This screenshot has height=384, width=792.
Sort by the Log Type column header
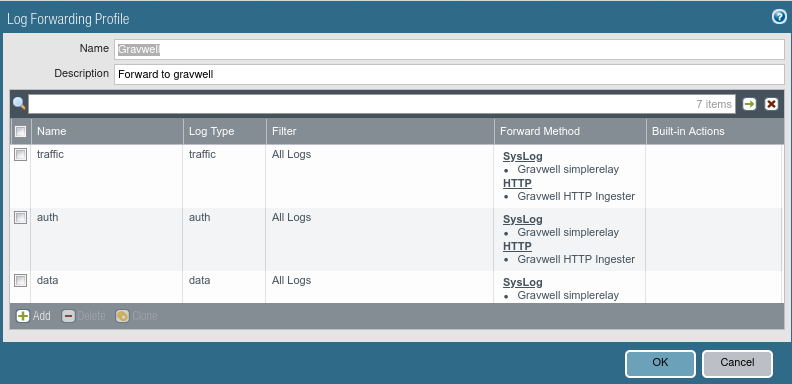pos(225,131)
